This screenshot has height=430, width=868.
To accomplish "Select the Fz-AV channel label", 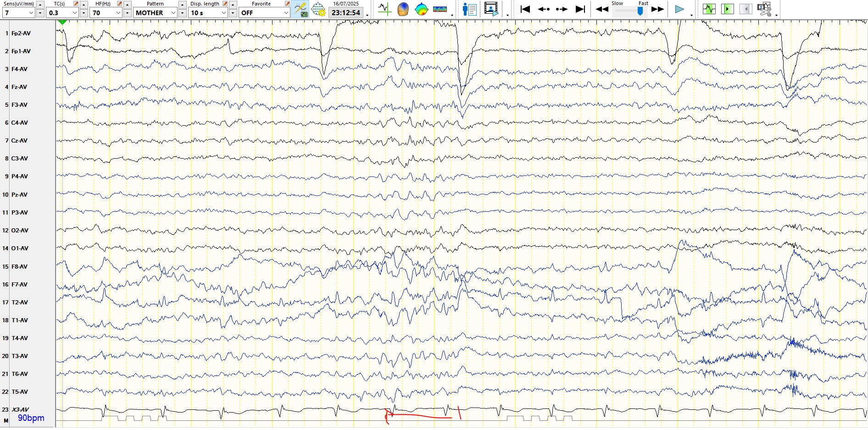I will pos(19,87).
